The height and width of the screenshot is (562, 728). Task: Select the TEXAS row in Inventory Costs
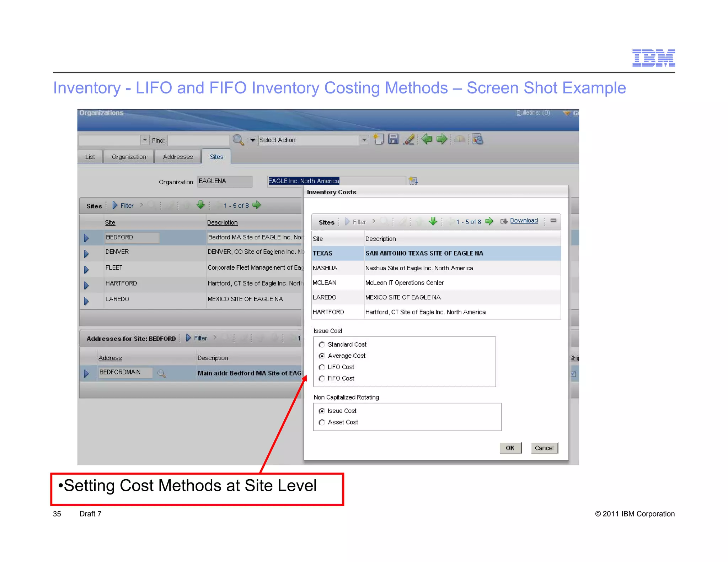point(436,253)
